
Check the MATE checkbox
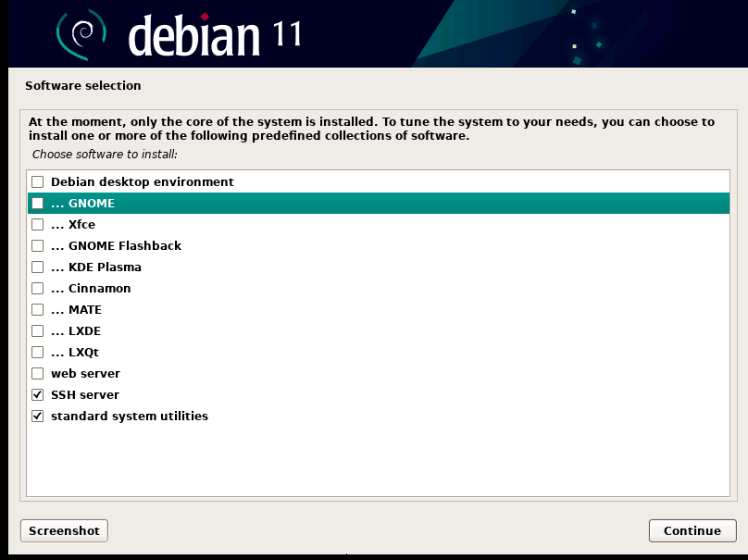(37, 309)
